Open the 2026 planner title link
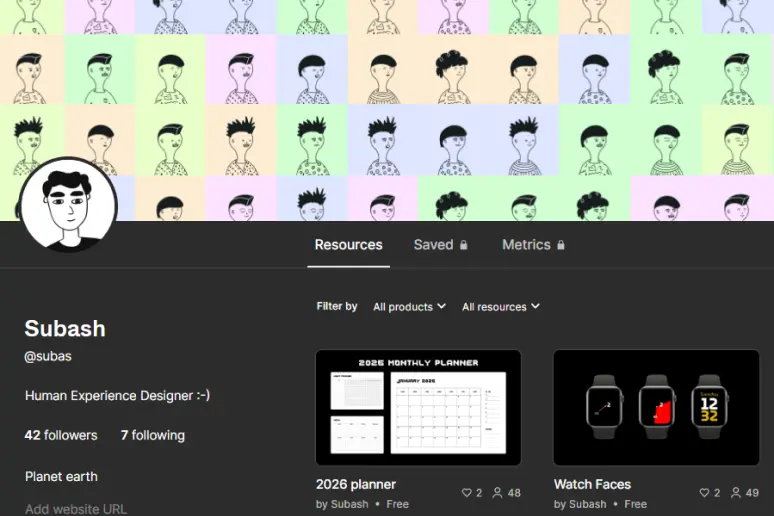 356,484
